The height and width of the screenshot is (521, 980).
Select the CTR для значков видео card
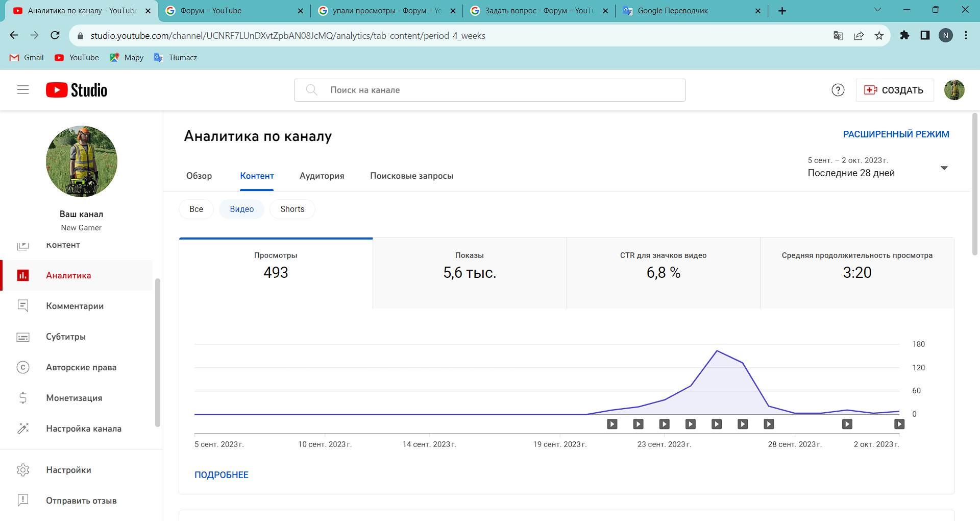(x=664, y=273)
